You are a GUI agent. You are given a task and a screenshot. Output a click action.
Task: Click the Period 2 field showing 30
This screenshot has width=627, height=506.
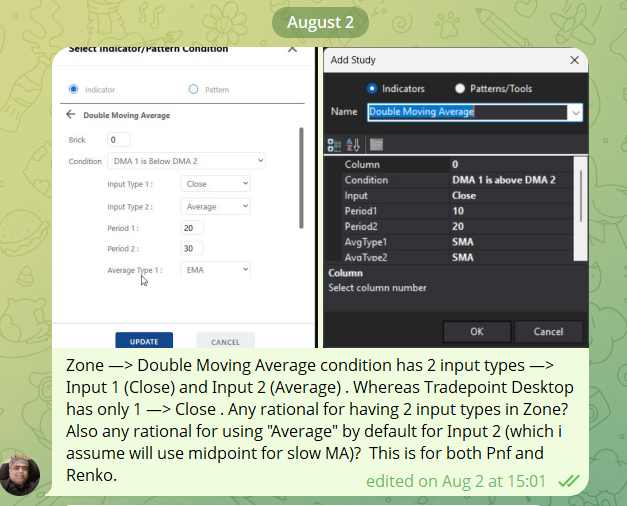click(192, 248)
